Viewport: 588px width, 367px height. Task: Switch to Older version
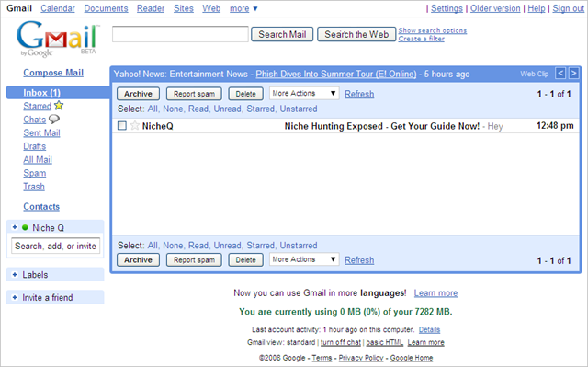pos(495,8)
